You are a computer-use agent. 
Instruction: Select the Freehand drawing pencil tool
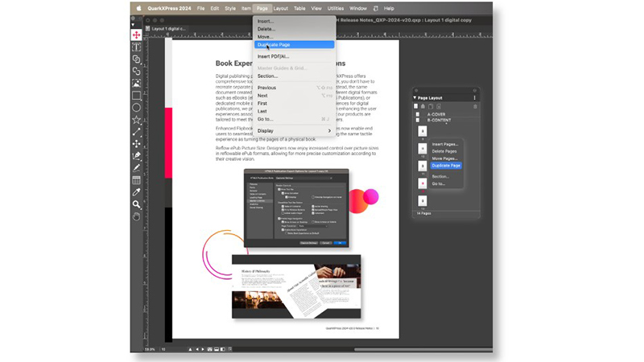tap(136, 168)
